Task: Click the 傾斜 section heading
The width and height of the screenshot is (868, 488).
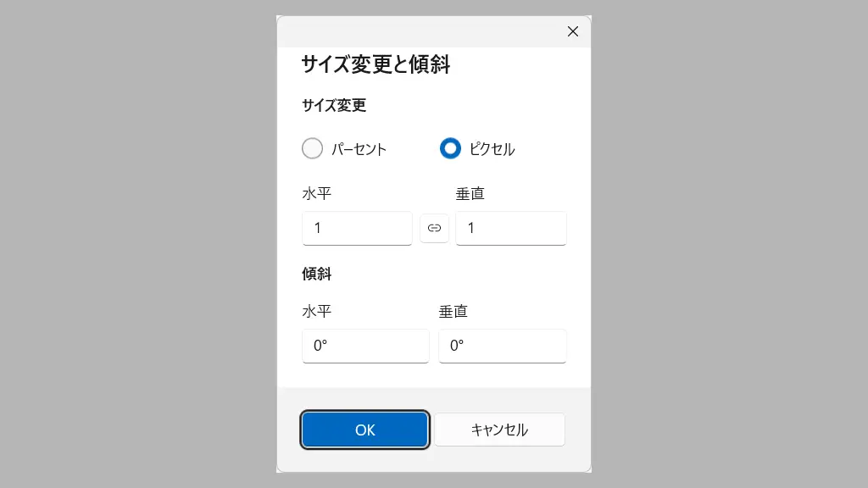Action: pos(317,274)
